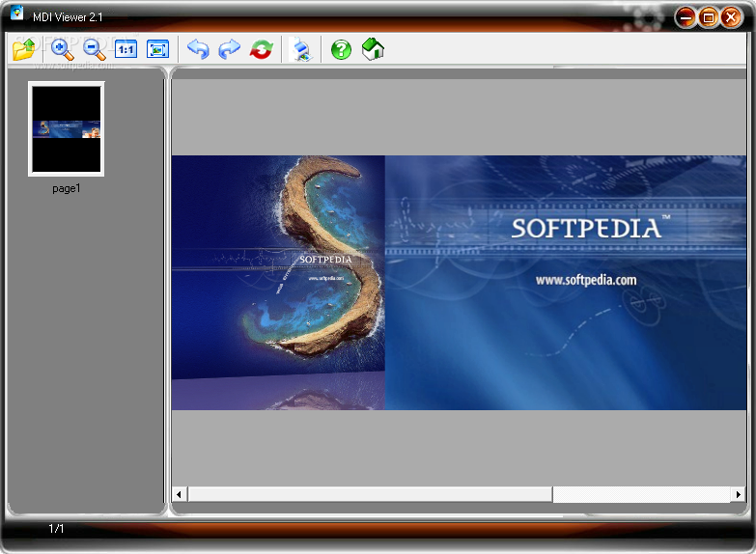
Task: Minimize the MDI Viewer window
Action: tap(686, 16)
